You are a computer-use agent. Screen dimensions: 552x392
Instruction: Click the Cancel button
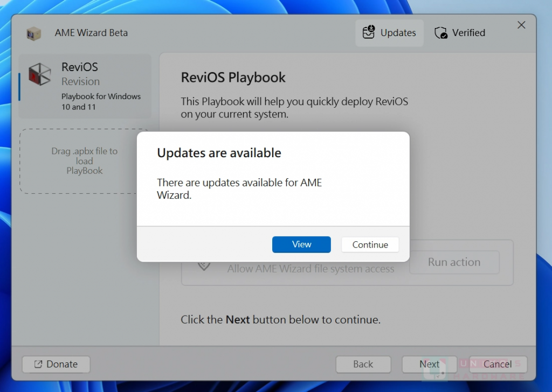click(x=498, y=364)
